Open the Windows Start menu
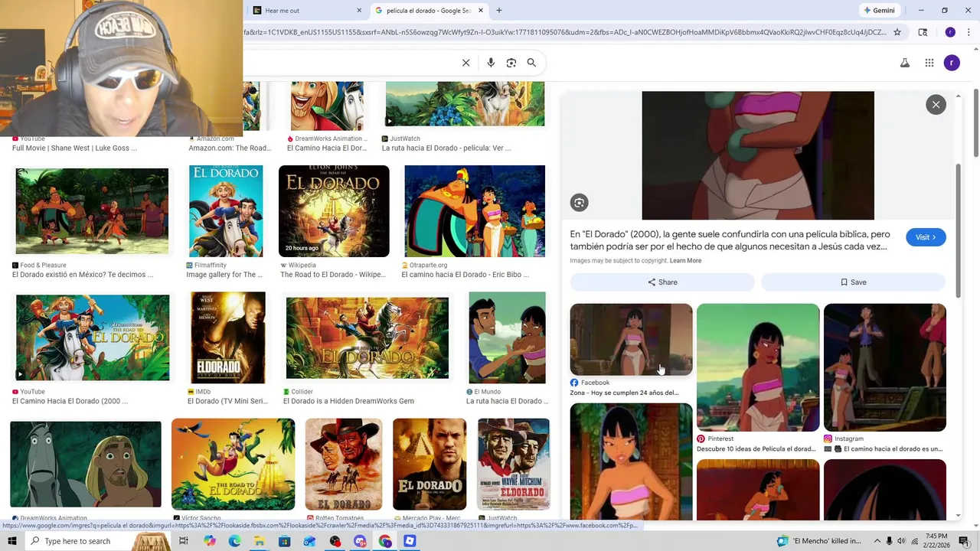Image resolution: width=980 pixels, height=551 pixels. click(12, 541)
